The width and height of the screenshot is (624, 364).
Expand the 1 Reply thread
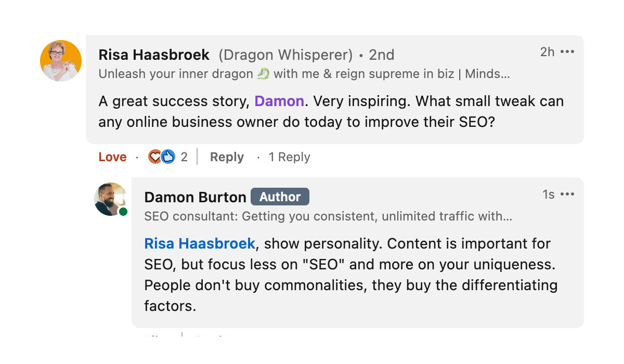[x=289, y=157]
